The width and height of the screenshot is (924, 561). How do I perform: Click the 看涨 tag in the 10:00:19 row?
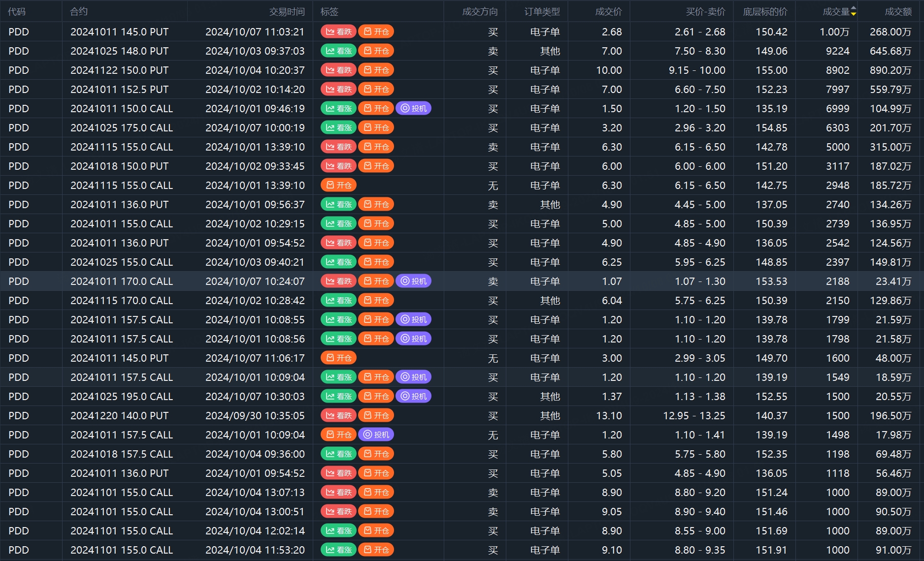click(338, 127)
